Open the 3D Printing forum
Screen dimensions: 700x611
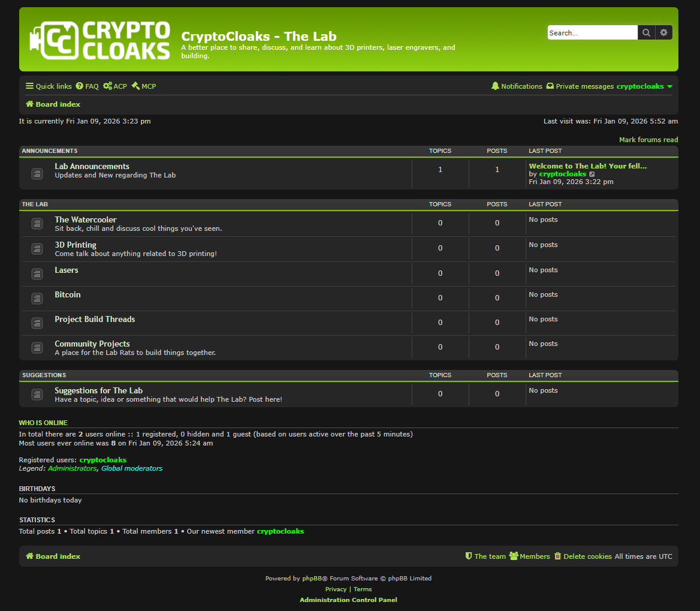point(76,245)
